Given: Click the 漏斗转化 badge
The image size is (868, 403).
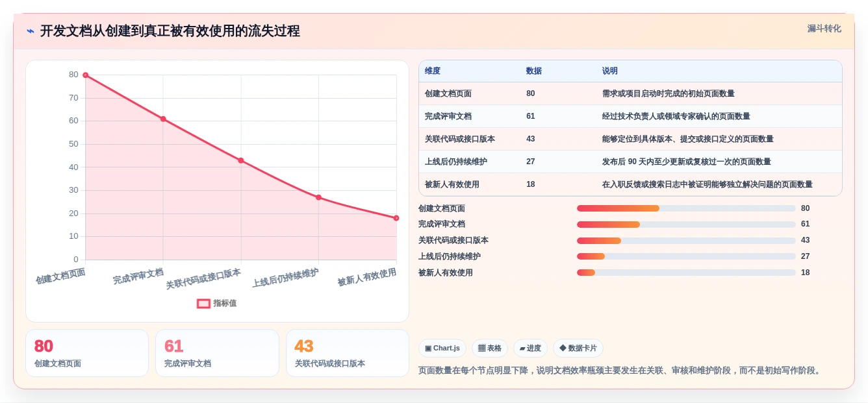Looking at the screenshot, I should pyautogui.click(x=824, y=29).
